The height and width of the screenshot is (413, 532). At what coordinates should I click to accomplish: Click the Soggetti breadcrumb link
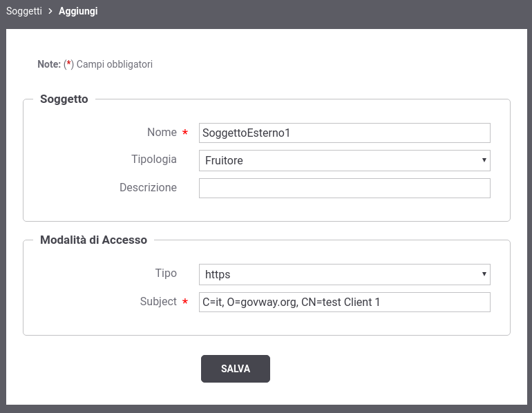pos(24,11)
